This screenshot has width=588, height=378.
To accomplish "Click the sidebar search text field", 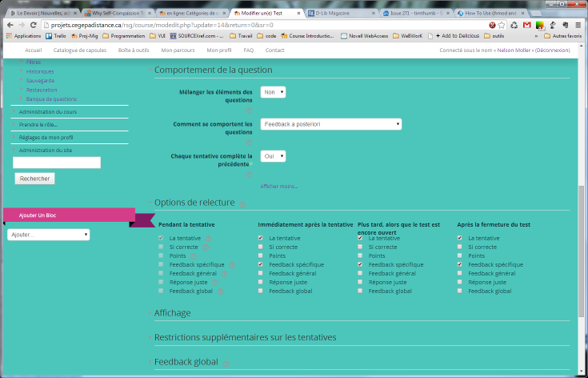I will (x=57, y=163).
